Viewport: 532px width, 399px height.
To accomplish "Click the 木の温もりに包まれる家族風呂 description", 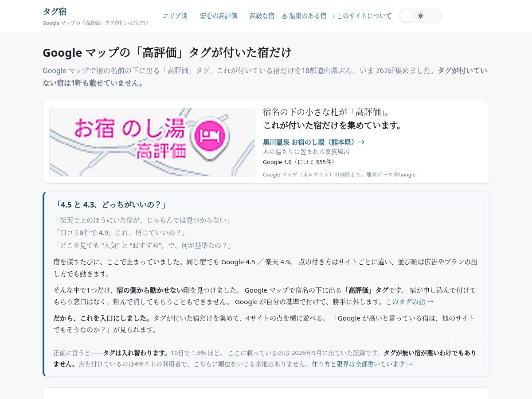I will 306,152.
